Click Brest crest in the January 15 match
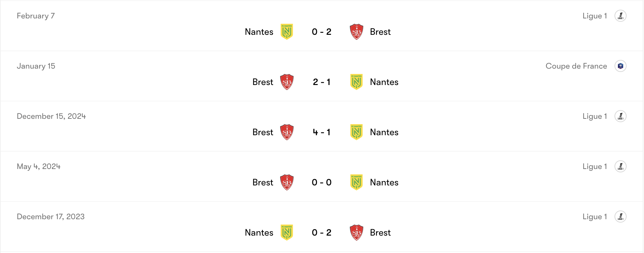The height and width of the screenshot is (253, 644). point(287,82)
